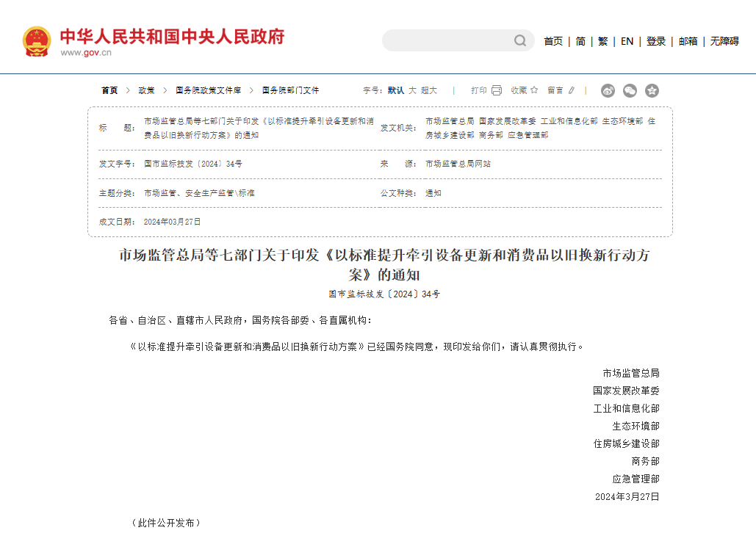756x533 pixels.
Task: Switch to Traditional Chinese 繁
Action: tap(602, 41)
